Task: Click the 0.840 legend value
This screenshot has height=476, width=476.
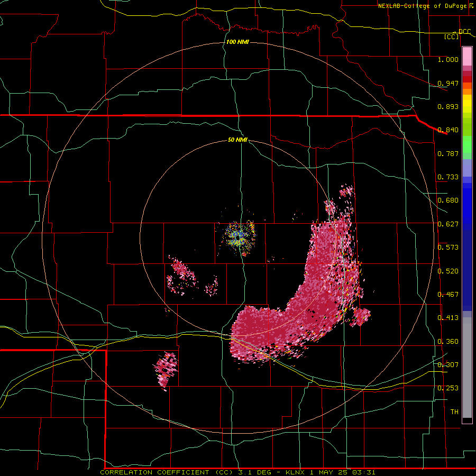Action: click(448, 130)
